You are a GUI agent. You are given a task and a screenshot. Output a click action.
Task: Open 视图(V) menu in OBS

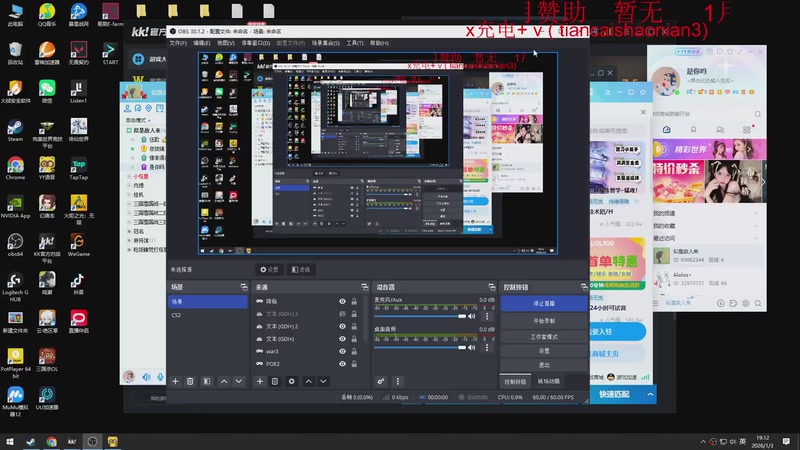pyautogui.click(x=226, y=43)
